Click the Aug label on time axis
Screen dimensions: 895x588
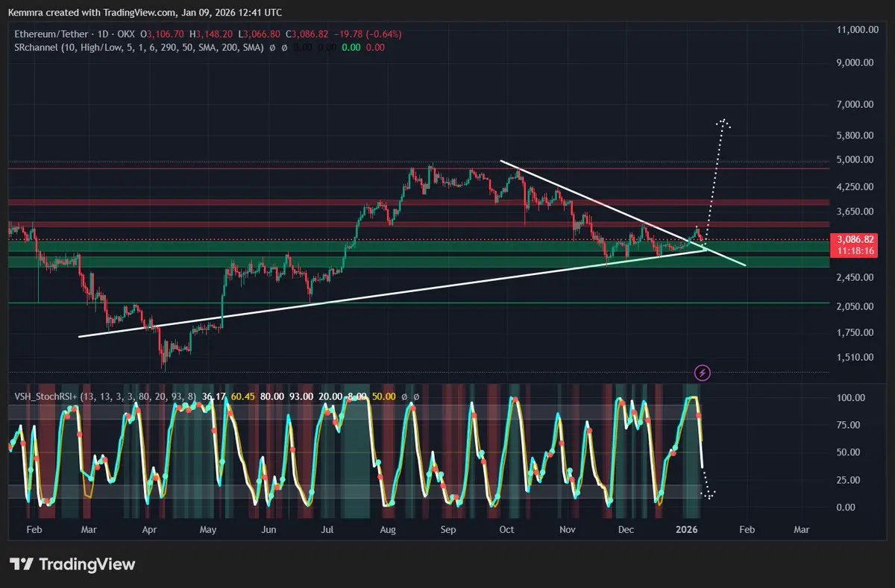pos(388,529)
